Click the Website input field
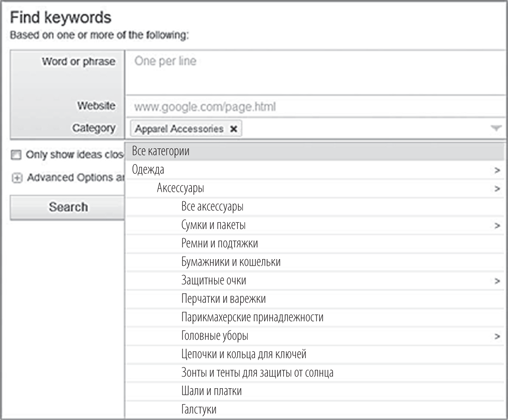This screenshot has height=420, width=508. click(315, 107)
